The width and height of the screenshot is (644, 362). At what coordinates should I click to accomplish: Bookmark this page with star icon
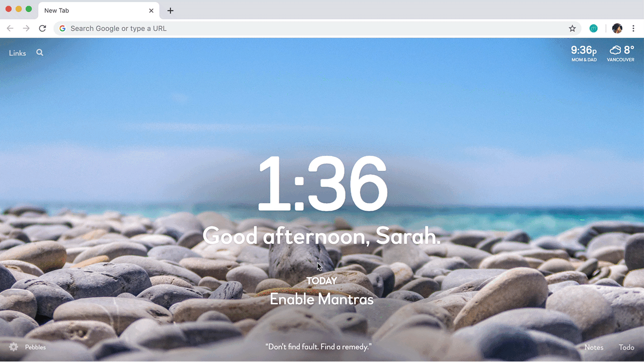572,29
